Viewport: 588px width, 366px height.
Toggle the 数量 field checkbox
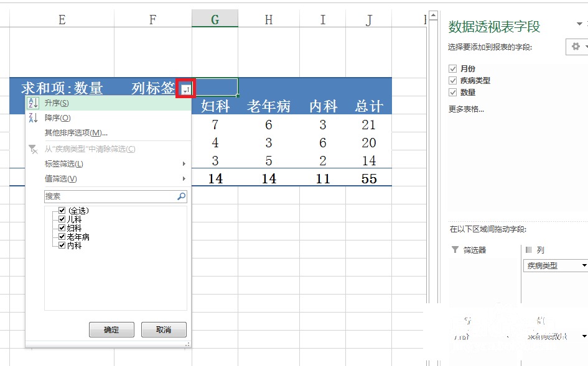pyautogui.click(x=452, y=92)
